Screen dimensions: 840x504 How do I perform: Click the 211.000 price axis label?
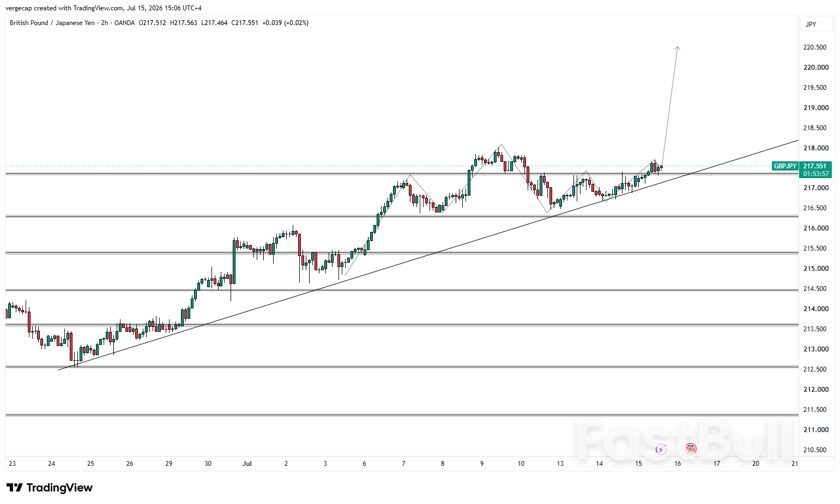point(816,430)
